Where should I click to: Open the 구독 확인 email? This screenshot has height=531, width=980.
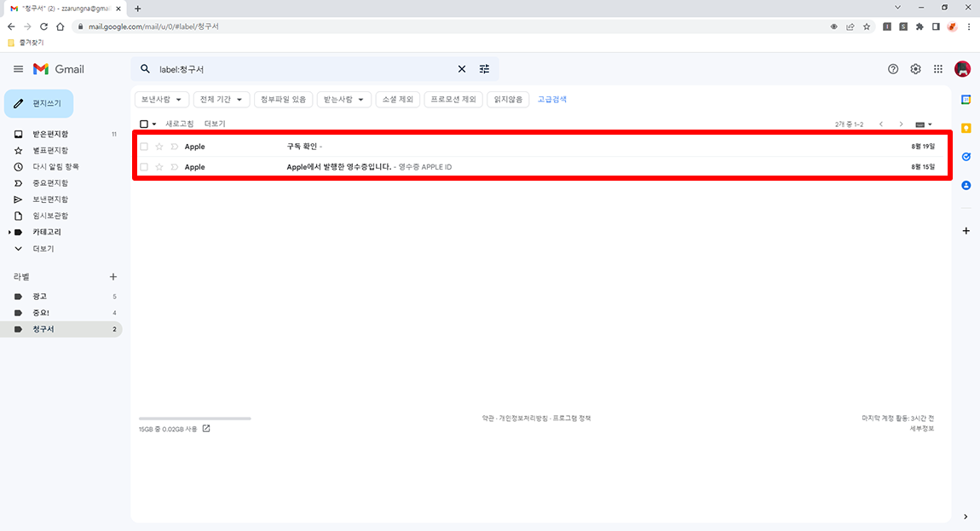pyautogui.click(x=541, y=147)
